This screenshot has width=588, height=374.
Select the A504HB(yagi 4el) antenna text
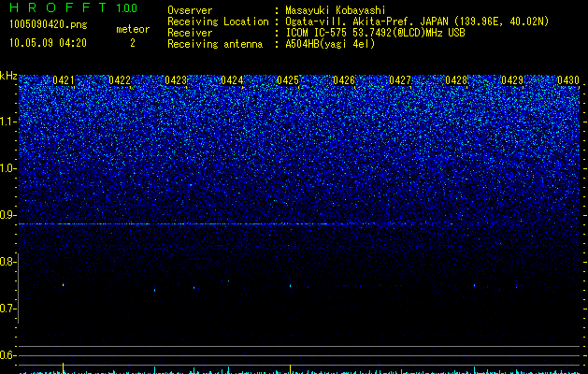pyautogui.click(x=330, y=44)
